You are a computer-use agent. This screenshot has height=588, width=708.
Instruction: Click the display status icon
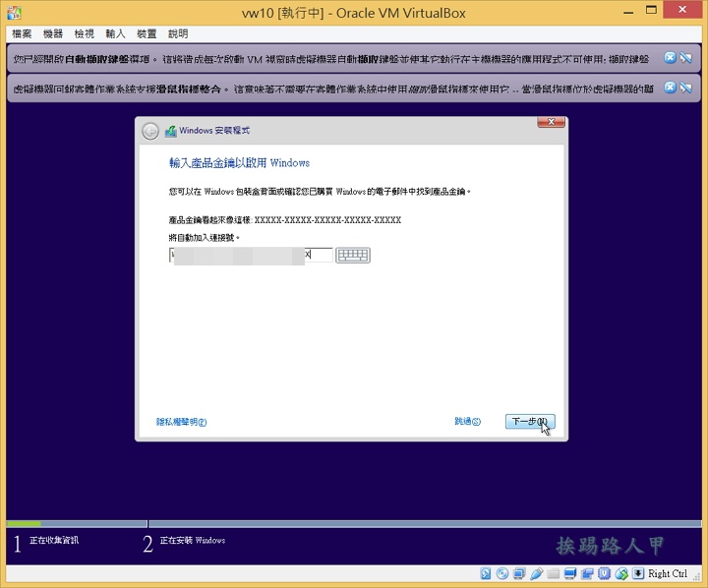570,573
